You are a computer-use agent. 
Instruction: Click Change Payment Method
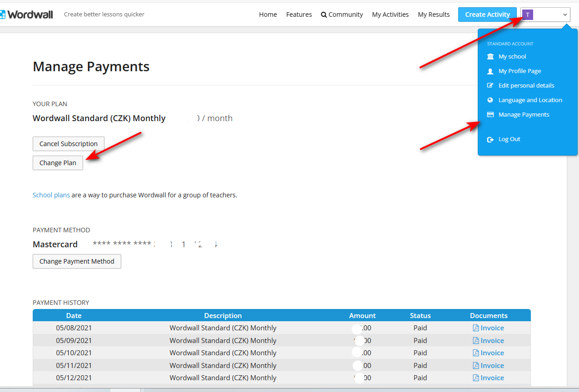[x=77, y=261]
